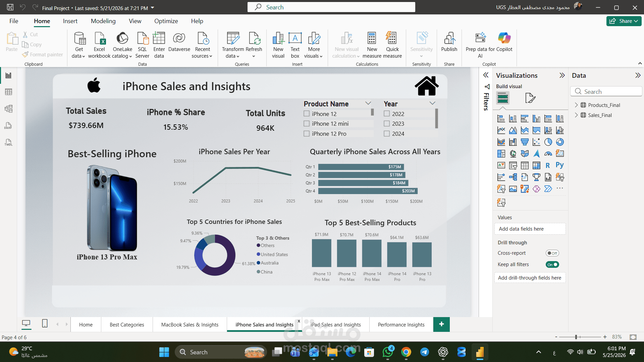The width and height of the screenshot is (644, 362).
Task: Click Enter data in ribbon
Action: tap(159, 45)
